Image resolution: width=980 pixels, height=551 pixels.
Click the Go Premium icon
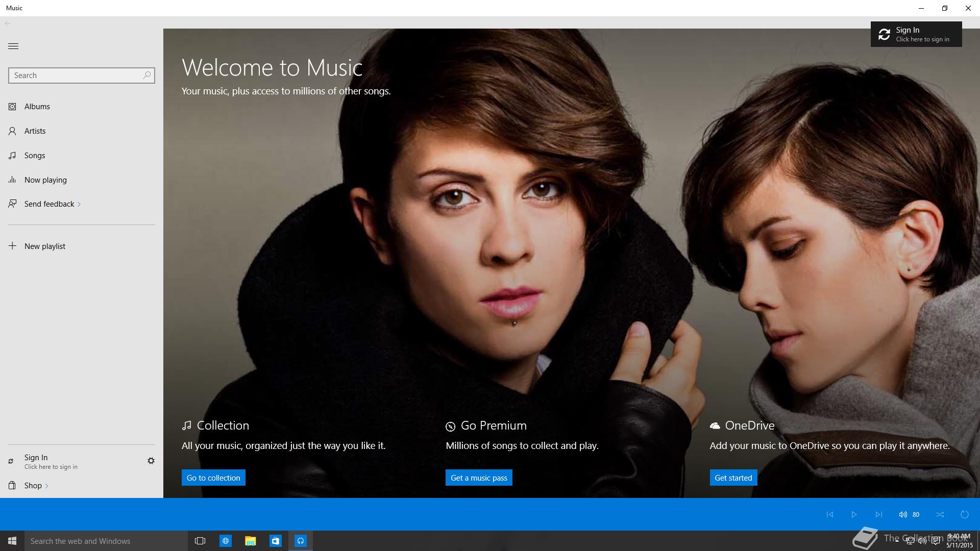pos(450,427)
